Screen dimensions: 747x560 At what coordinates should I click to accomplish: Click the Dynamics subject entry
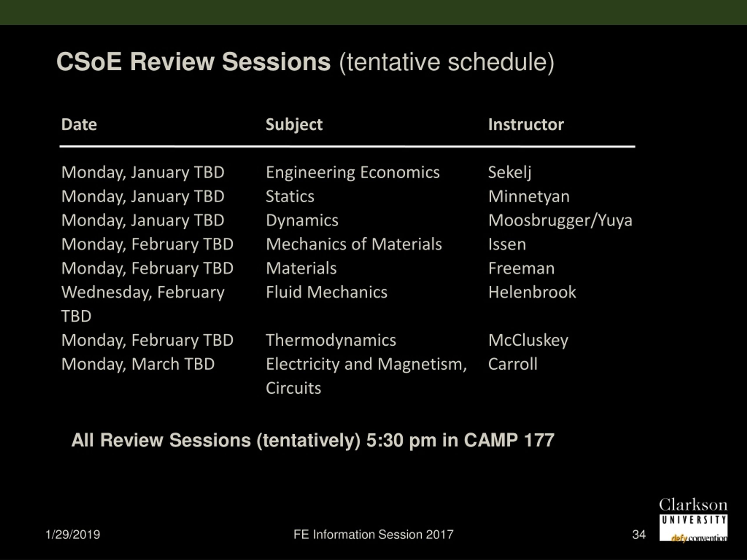(x=302, y=221)
